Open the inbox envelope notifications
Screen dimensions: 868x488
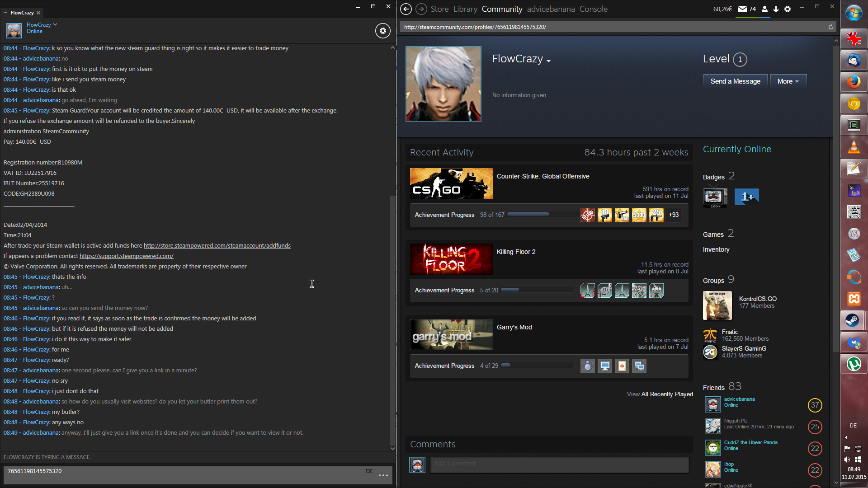click(742, 9)
